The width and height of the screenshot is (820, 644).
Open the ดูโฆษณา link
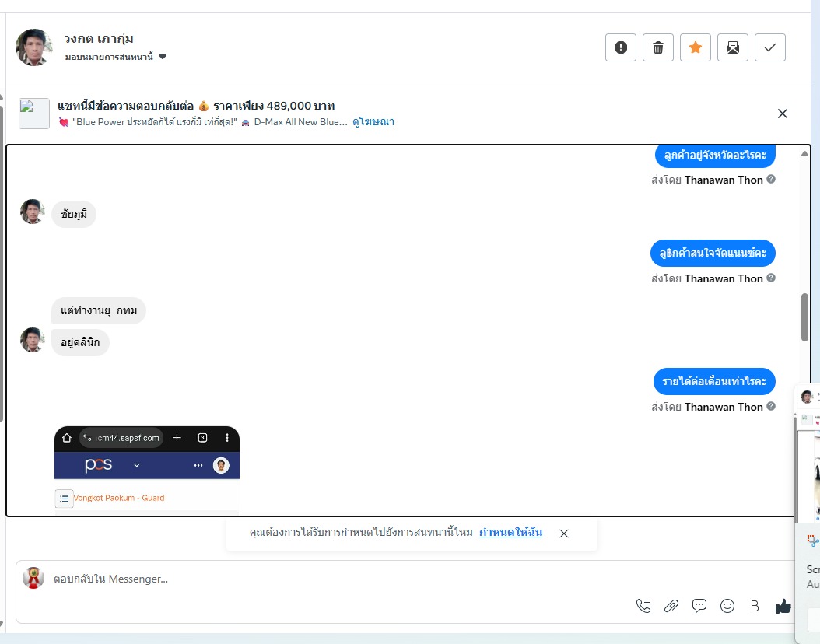pos(373,122)
